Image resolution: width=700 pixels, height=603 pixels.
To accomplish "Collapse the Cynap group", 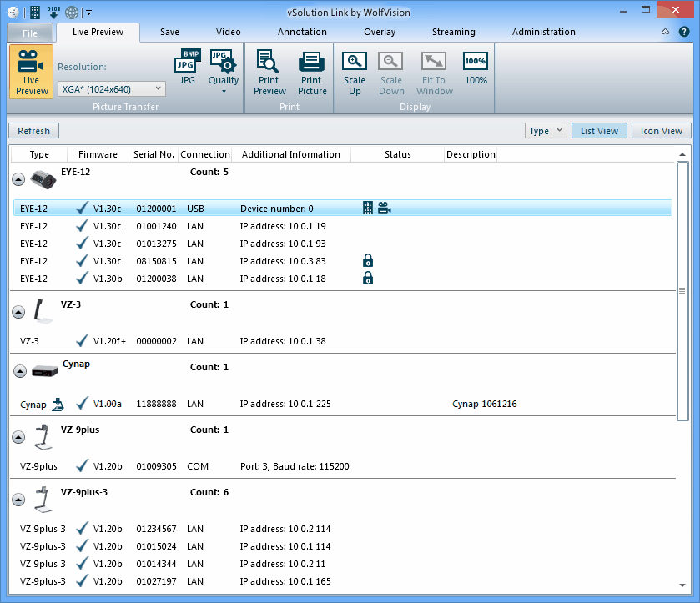I will pyautogui.click(x=20, y=371).
